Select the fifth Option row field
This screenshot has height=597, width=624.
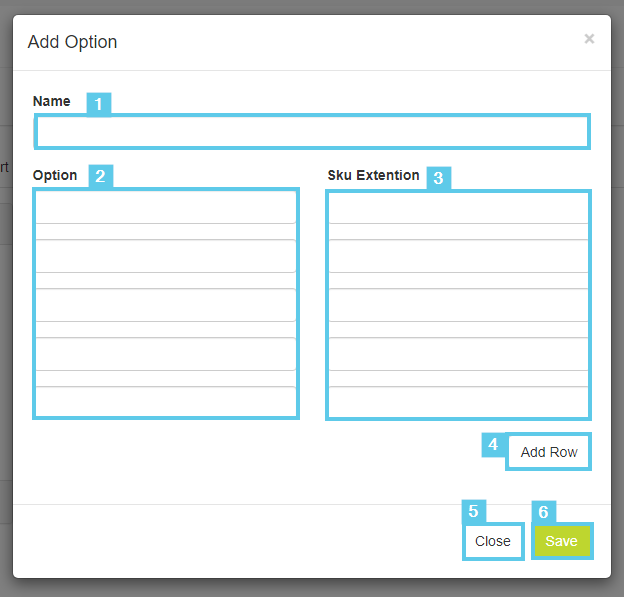click(x=166, y=401)
